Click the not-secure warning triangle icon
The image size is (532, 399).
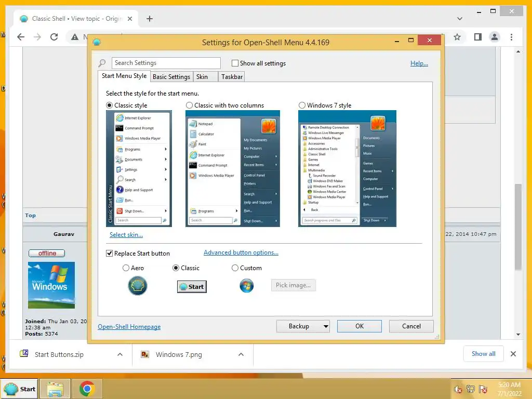point(75,37)
